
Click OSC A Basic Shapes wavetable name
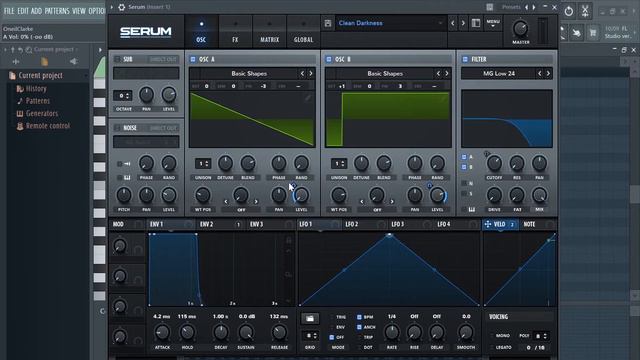pyautogui.click(x=249, y=73)
